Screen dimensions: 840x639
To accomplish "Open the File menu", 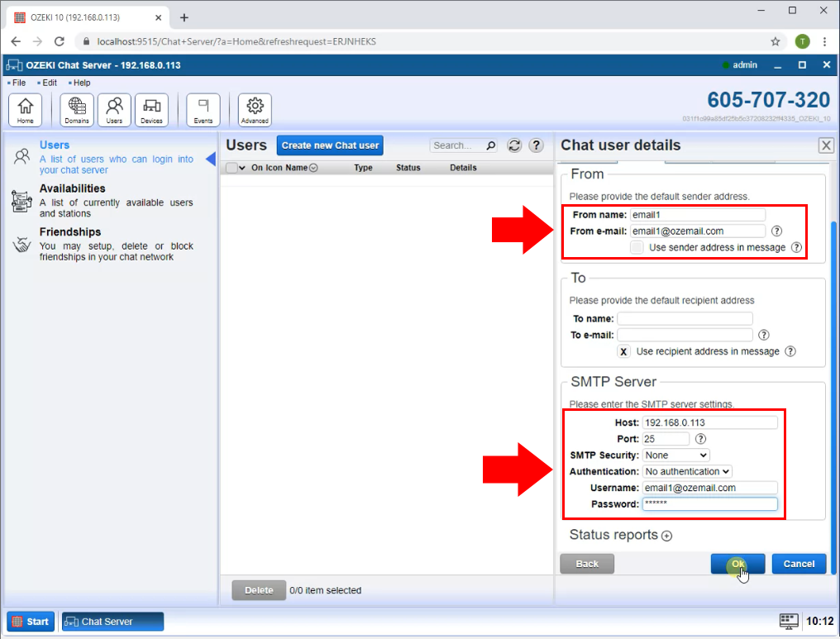I will (x=16, y=83).
